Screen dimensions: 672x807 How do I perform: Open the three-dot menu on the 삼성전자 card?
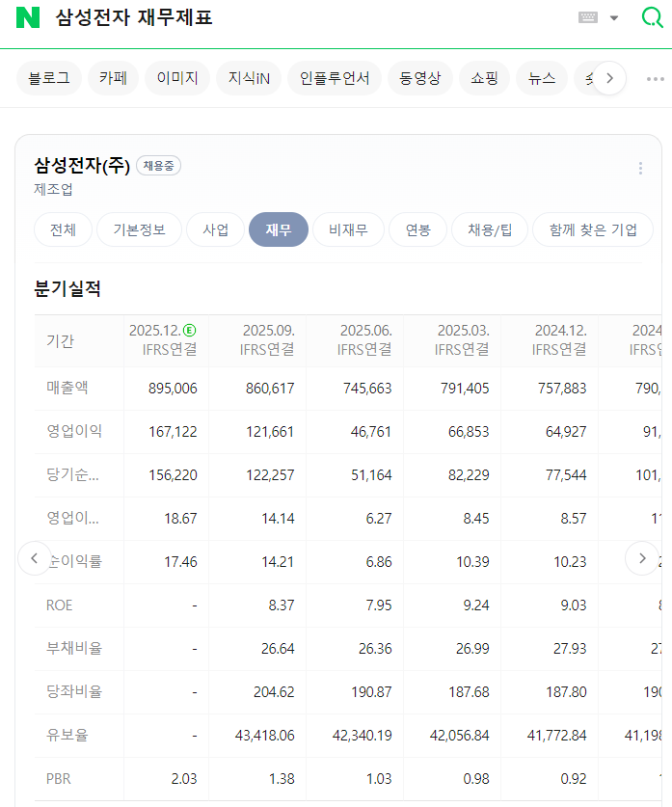(x=640, y=167)
